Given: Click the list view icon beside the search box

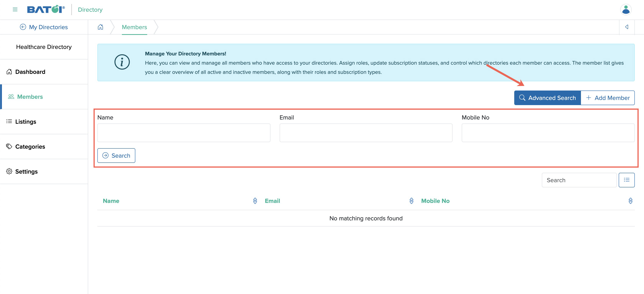Looking at the screenshot, I should [x=627, y=180].
